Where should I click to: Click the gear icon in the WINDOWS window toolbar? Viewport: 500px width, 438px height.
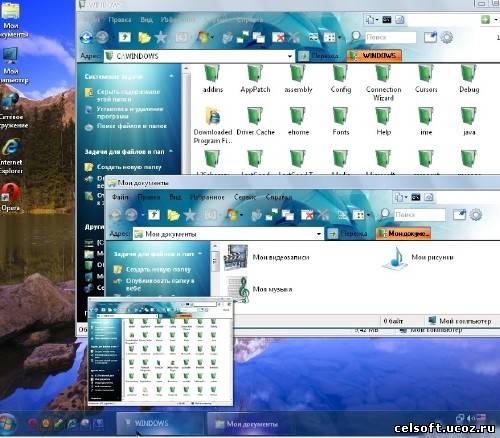click(447, 37)
